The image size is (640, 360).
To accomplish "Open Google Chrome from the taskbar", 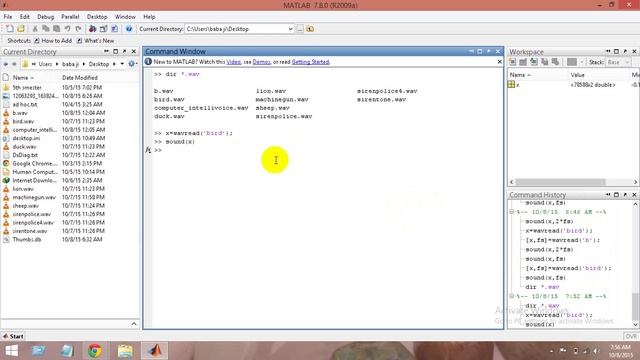I will (x=95, y=351).
